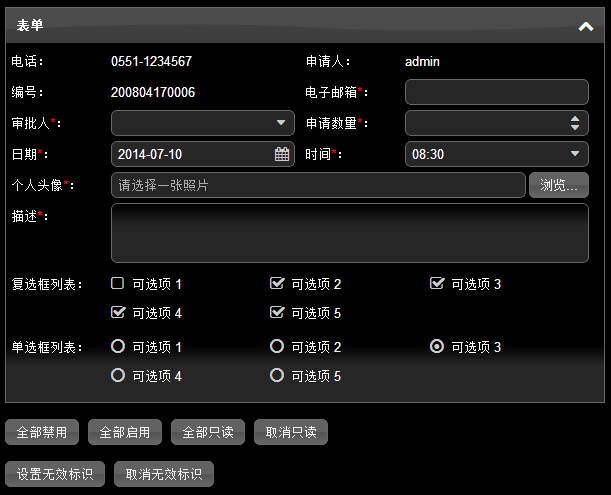
Task: Select radio button 可选项 2
Action: [x=277, y=346]
